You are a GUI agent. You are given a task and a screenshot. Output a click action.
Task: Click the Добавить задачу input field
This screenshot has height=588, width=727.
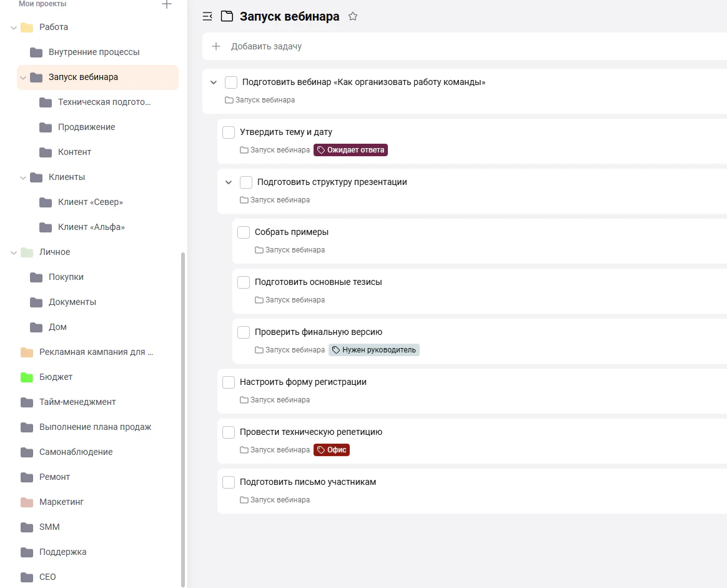(465, 46)
